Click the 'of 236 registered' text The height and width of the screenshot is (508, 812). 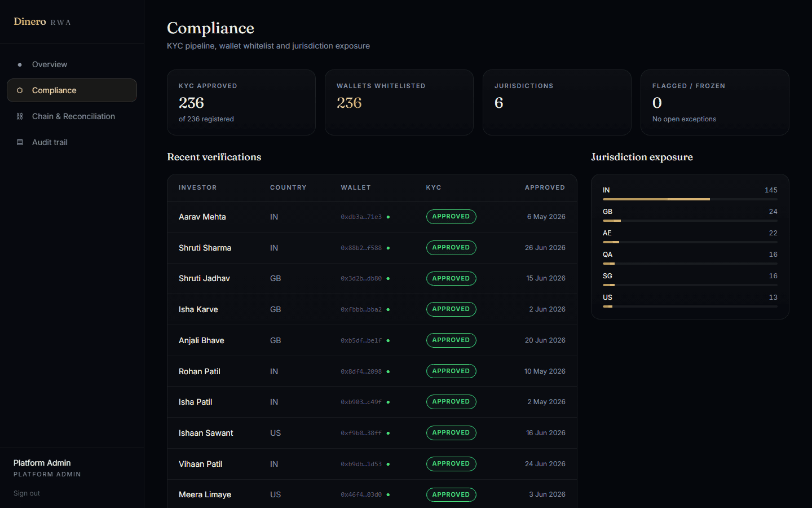[206, 119]
